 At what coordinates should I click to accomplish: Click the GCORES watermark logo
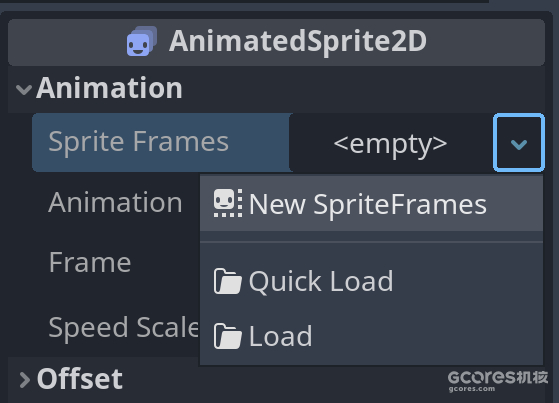pyautogui.click(x=497, y=377)
